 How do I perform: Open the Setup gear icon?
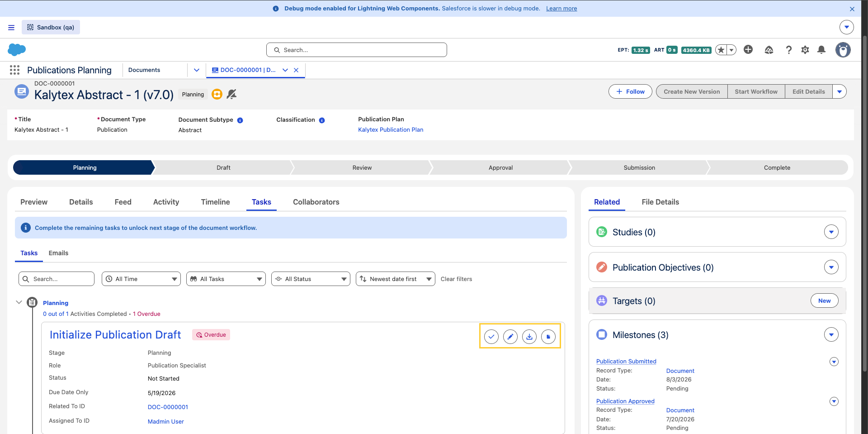pos(805,50)
